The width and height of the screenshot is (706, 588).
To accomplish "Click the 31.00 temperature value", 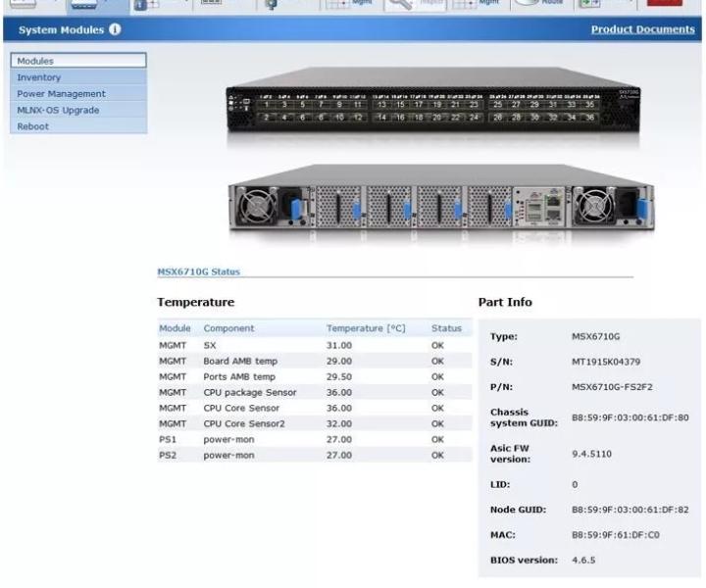I will coord(339,346).
